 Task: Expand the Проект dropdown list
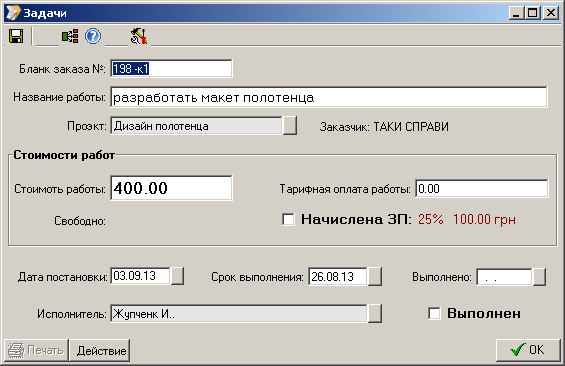click(290, 126)
